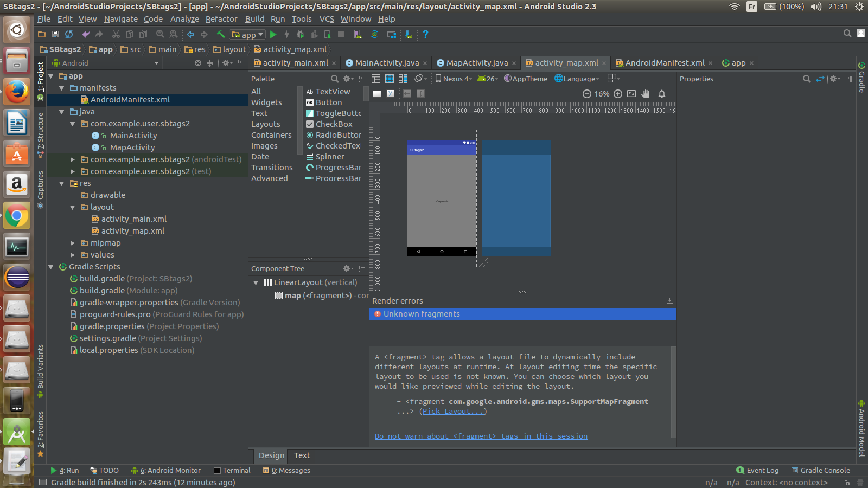Open the Language dropdown in designer
Image resolution: width=868 pixels, height=488 pixels.
click(577, 79)
